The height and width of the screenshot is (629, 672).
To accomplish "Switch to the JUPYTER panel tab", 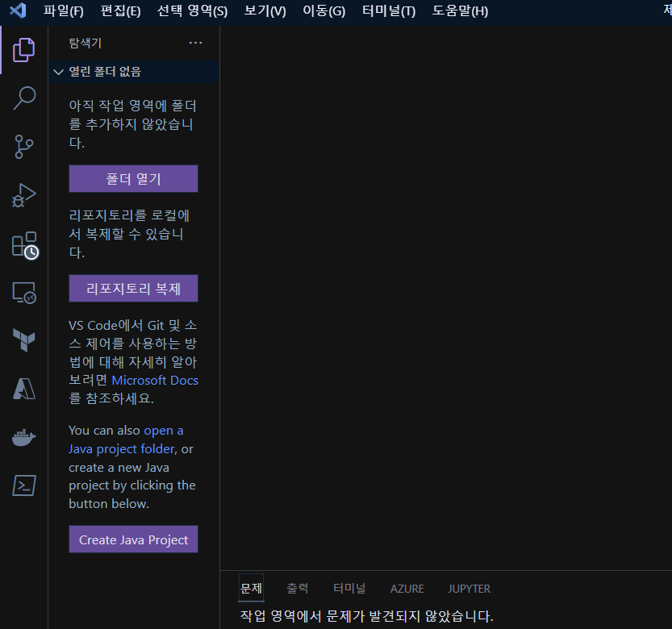I will pyautogui.click(x=469, y=589).
